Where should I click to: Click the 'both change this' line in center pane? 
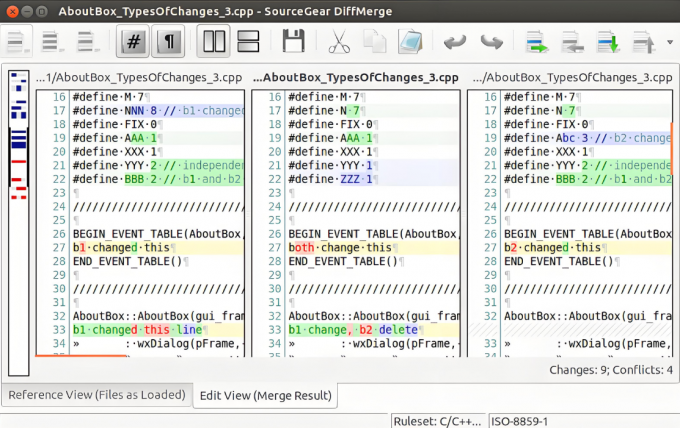point(340,247)
